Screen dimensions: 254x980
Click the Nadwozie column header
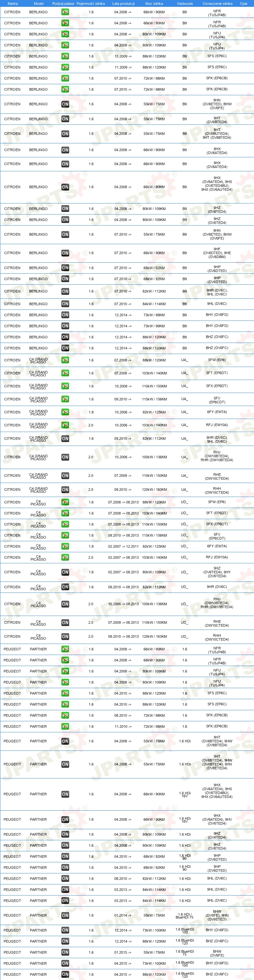(185, 4)
